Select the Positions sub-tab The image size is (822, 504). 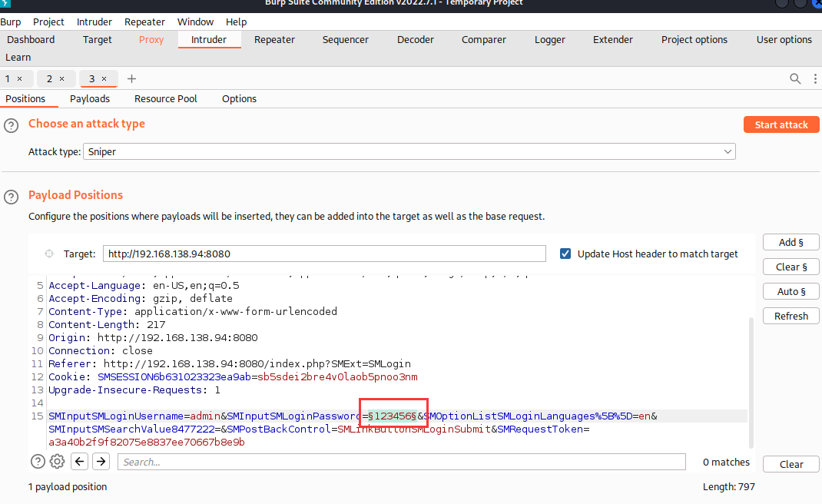25,99
